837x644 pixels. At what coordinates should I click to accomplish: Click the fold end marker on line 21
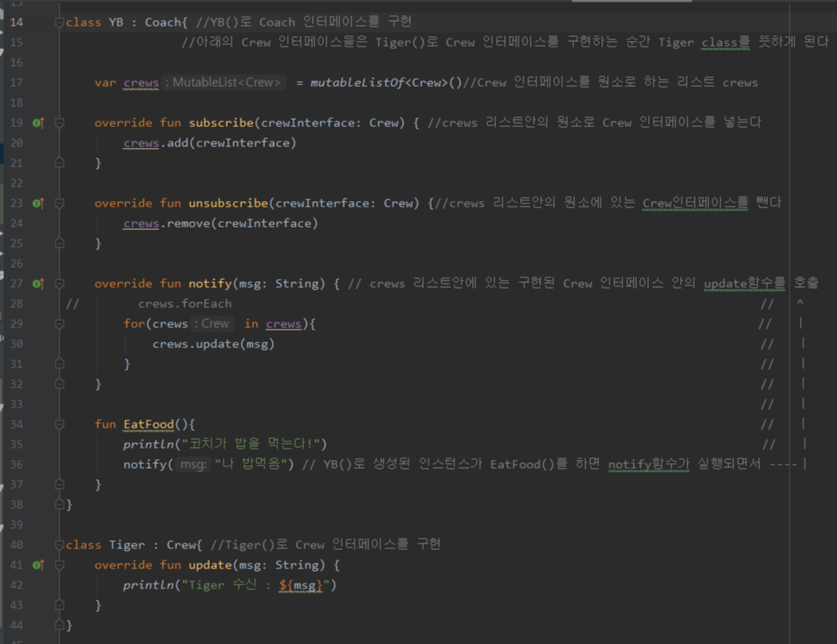tap(59, 162)
